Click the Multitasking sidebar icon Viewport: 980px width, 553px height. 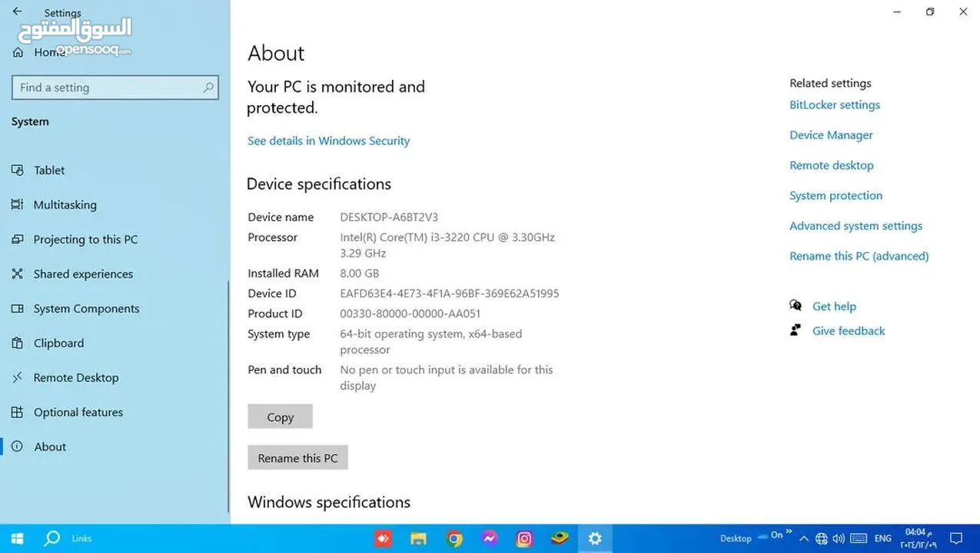pos(18,205)
